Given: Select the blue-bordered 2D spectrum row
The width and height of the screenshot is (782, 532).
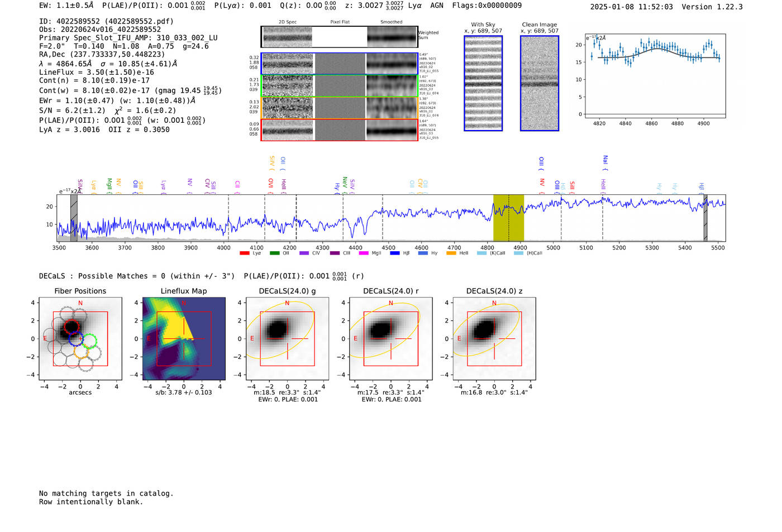Looking at the screenshot, I should tap(340, 64).
